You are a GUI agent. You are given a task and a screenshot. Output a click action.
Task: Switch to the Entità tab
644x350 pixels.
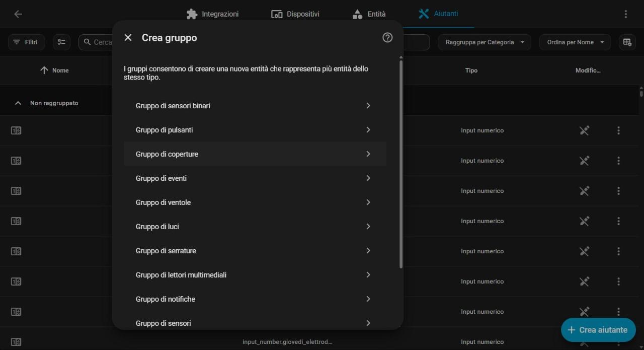coord(369,14)
